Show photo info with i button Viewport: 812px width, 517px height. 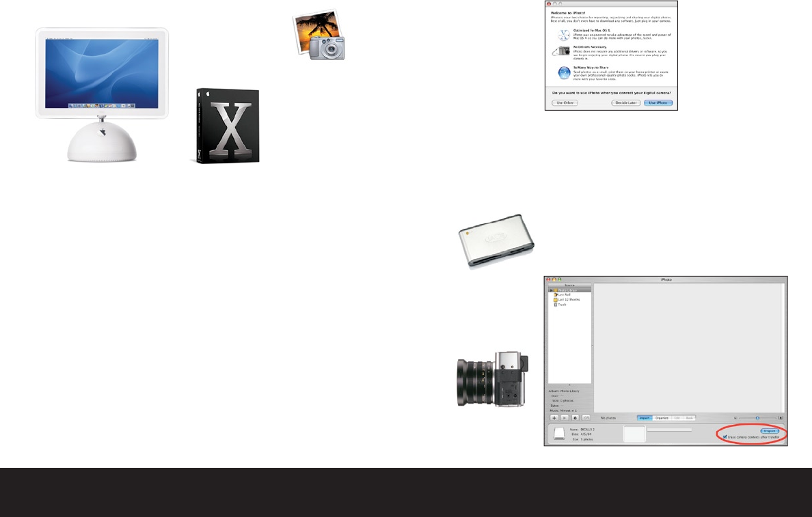tap(576, 418)
